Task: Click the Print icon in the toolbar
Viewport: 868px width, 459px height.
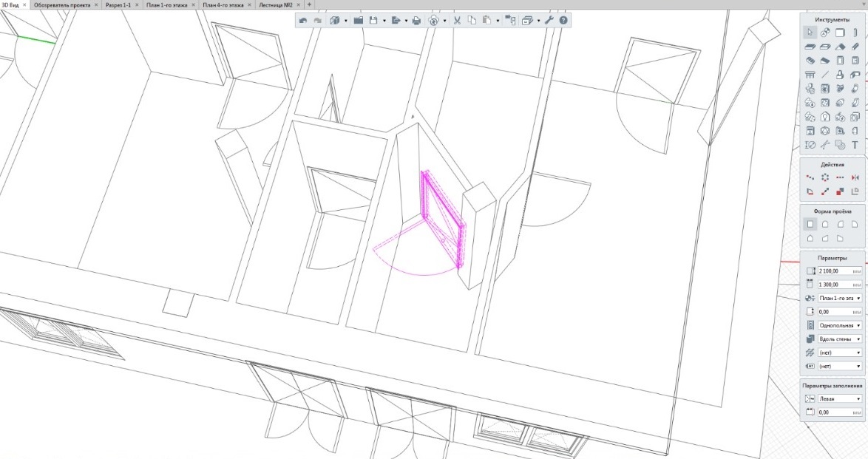Action: [x=416, y=21]
